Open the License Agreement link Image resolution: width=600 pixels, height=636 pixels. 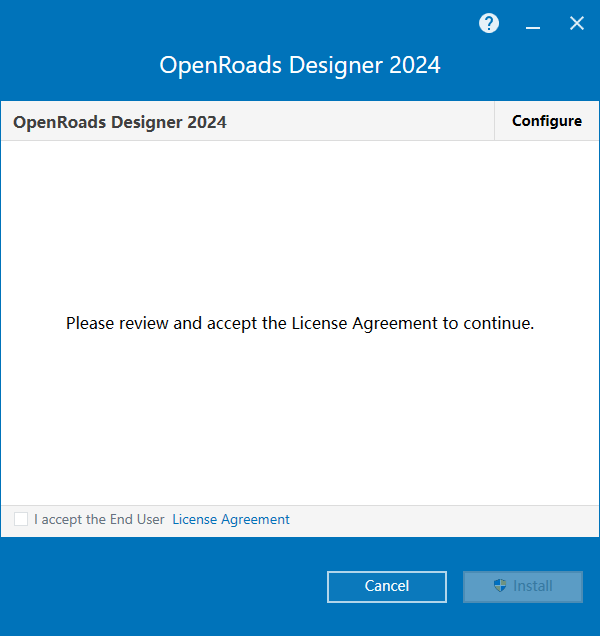point(231,519)
